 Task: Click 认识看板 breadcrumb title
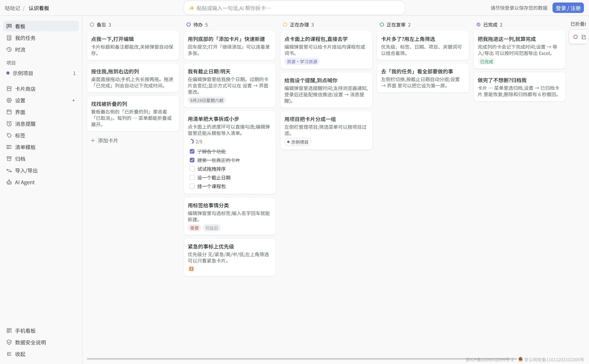click(x=39, y=8)
